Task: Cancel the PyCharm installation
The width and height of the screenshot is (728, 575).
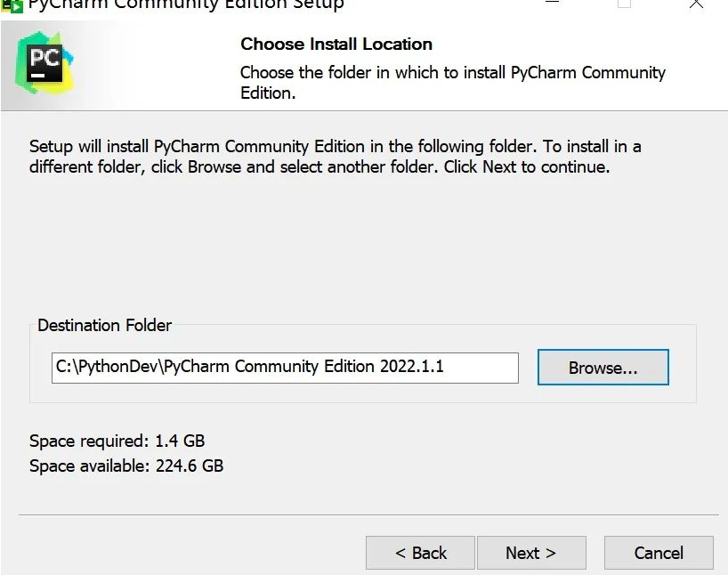Action: 659,553
